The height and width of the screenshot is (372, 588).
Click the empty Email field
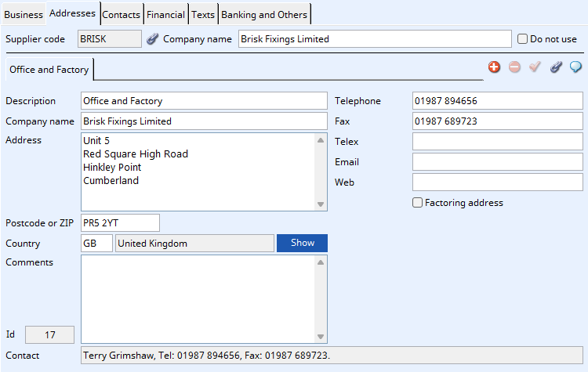(498, 162)
